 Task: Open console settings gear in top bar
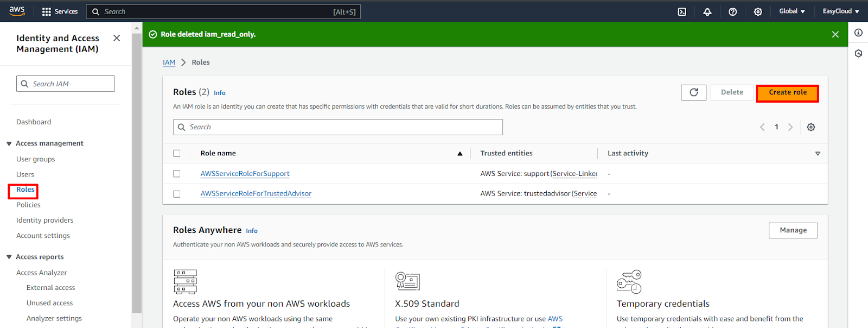(x=758, y=11)
